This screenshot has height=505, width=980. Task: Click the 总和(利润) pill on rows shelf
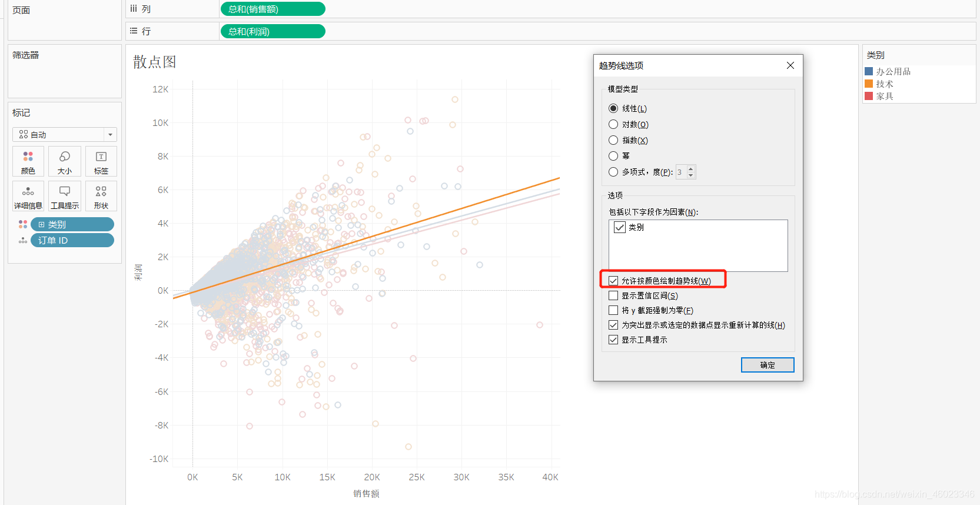pos(273,31)
